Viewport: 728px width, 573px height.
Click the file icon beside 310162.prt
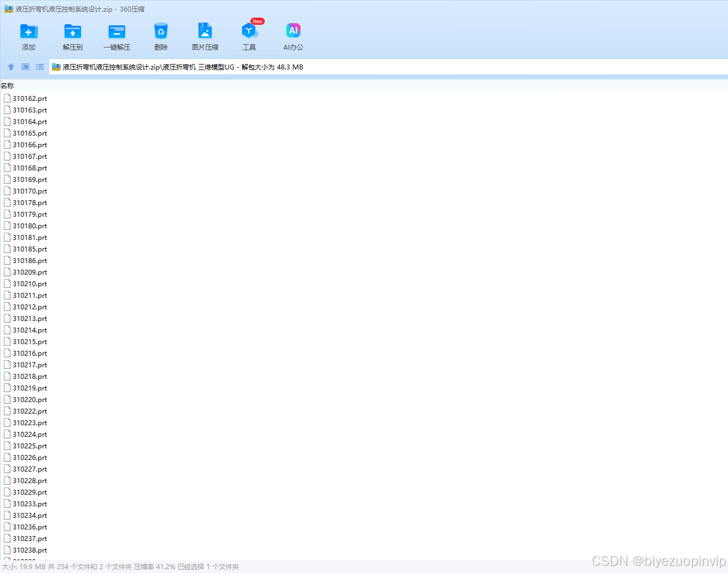[x=7, y=98]
